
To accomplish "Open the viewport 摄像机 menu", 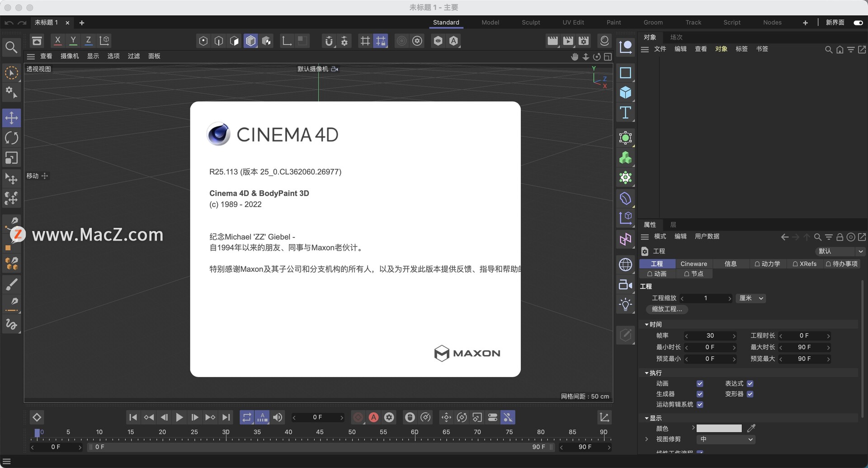I will pos(70,56).
